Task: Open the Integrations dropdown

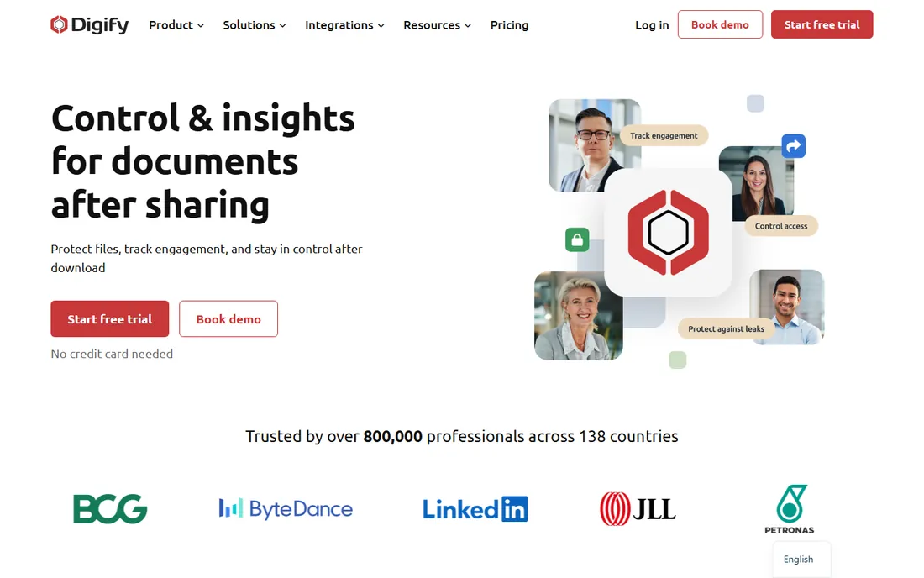Action: point(344,24)
